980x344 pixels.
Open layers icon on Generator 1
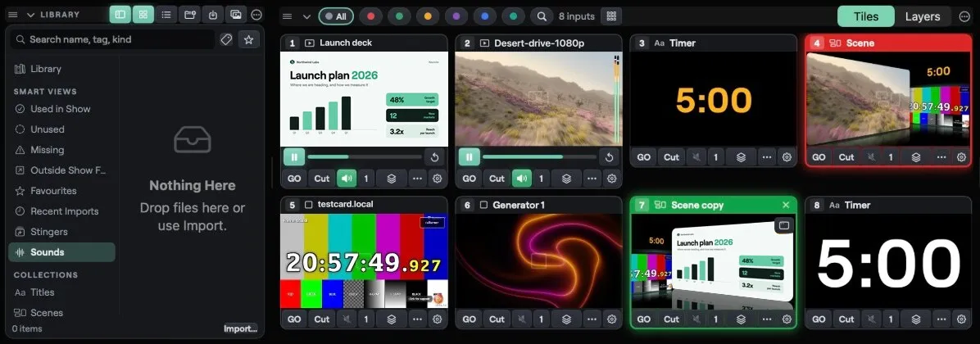click(x=566, y=319)
